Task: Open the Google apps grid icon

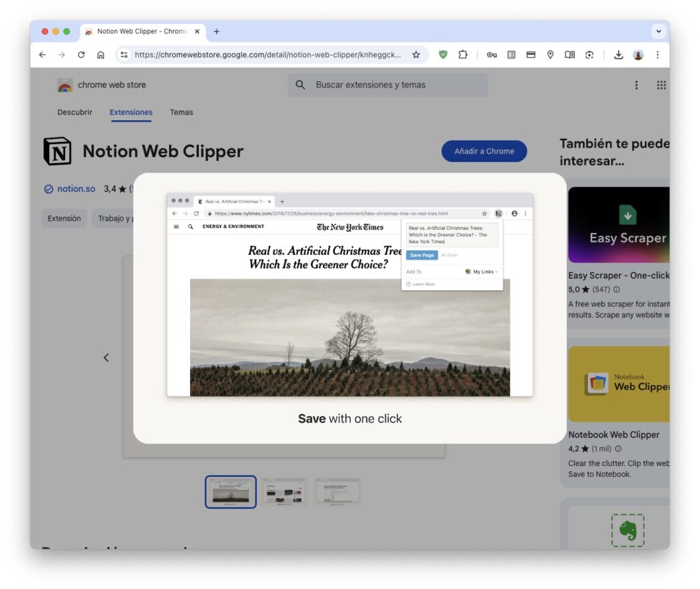Action: 661,85
